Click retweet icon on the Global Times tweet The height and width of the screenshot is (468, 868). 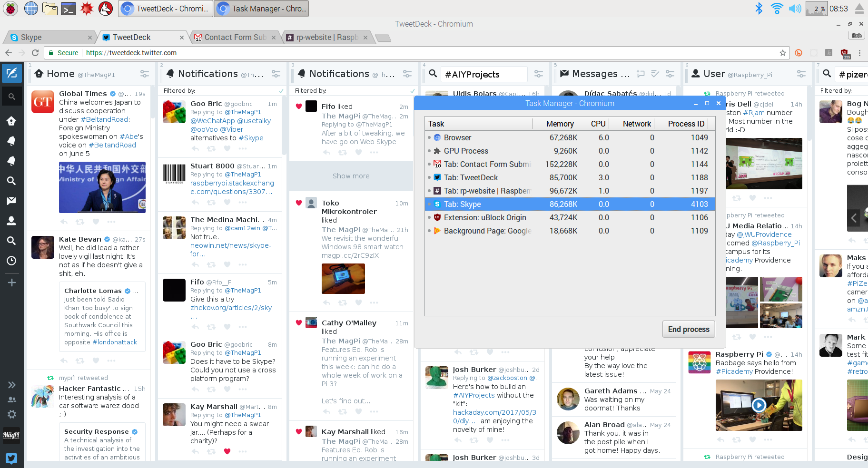(80, 222)
